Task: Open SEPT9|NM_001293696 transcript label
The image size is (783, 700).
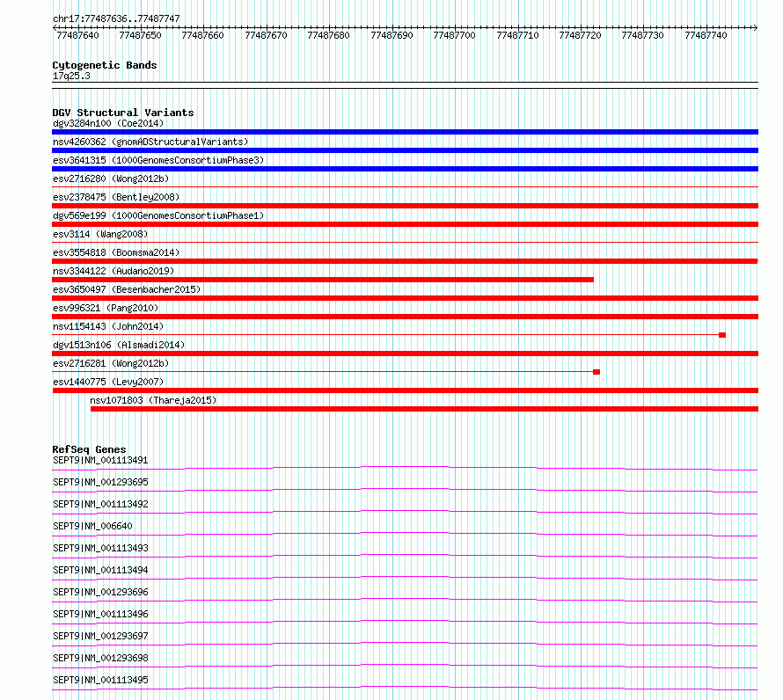Action: pyautogui.click(x=100, y=592)
